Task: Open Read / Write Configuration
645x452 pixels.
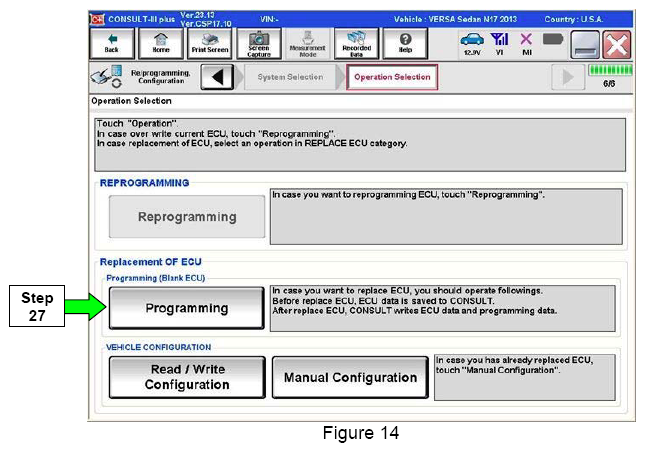Action: tap(187, 377)
